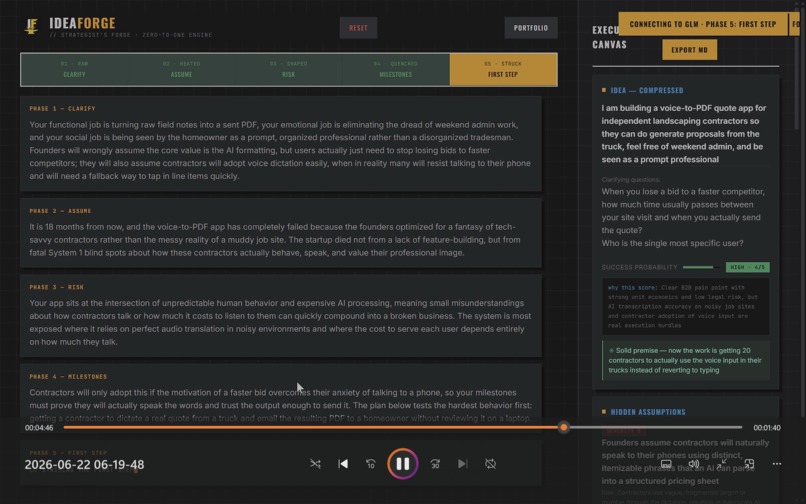Image resolution: width=806 pixels, height=504 pixels.
Task: Click the success probability bar
Action: click(701, 267)
